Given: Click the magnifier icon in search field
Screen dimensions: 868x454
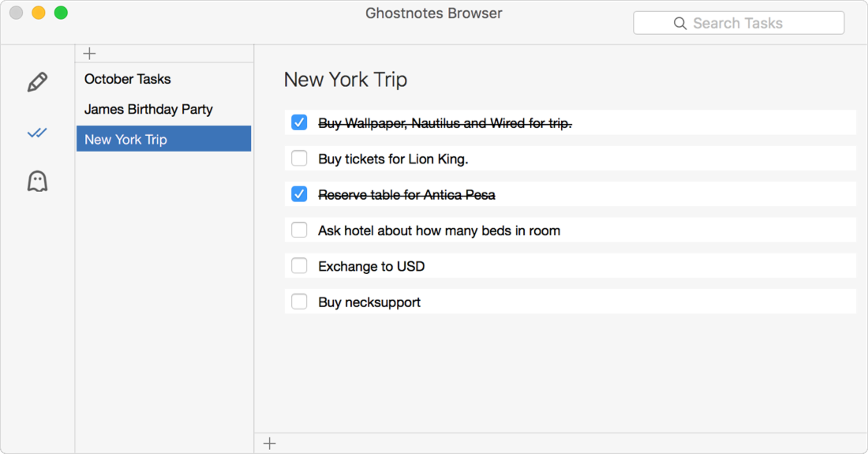Looking at the screenshot, I should point(679,23).
